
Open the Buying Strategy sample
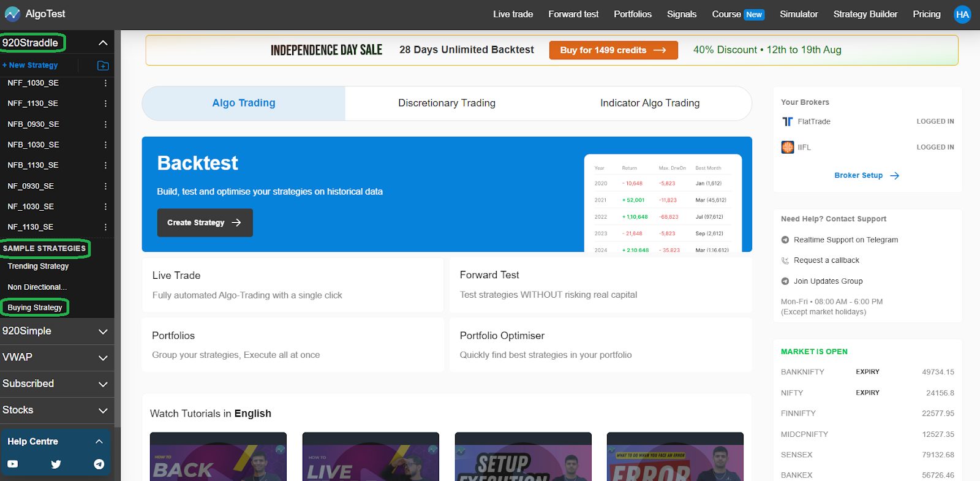click(x=35, y=308)
